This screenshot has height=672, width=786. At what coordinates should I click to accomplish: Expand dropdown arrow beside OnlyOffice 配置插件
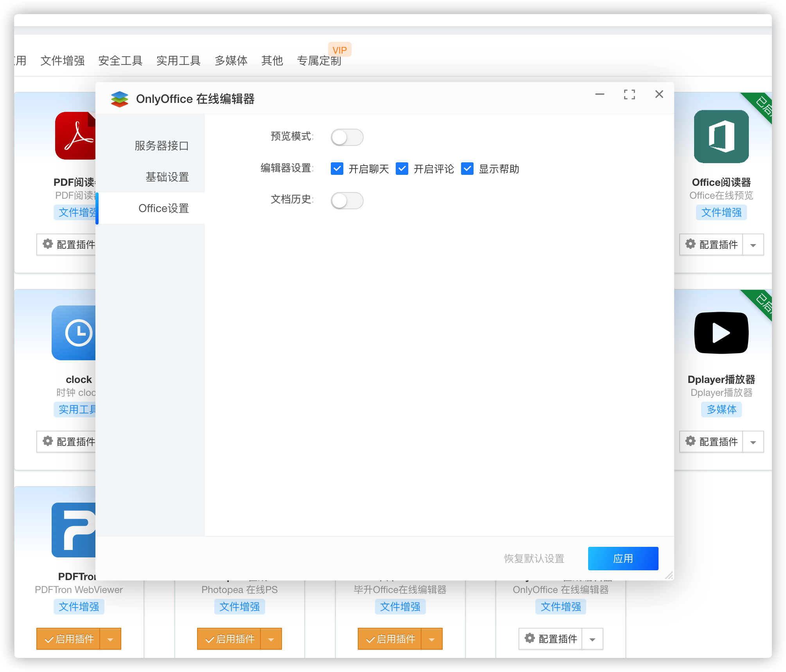pos(592,639)
